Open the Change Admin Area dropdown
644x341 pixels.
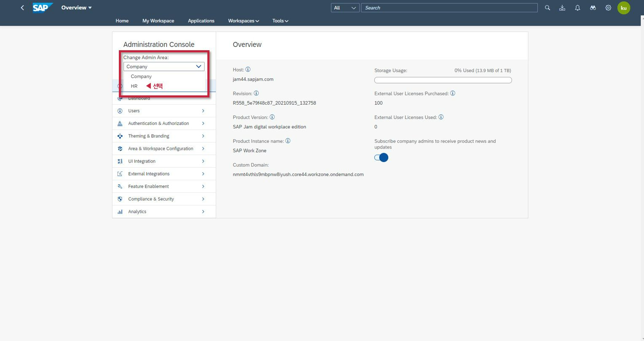164,67
